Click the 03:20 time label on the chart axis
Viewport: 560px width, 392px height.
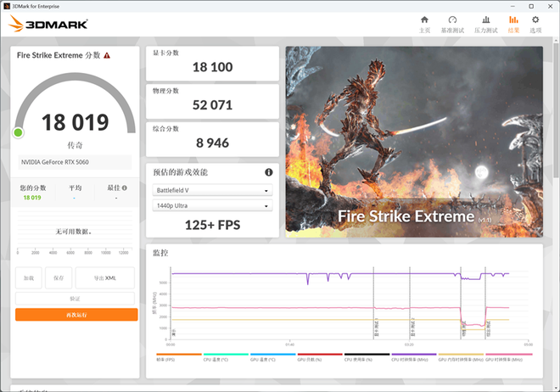pos(409,344)
